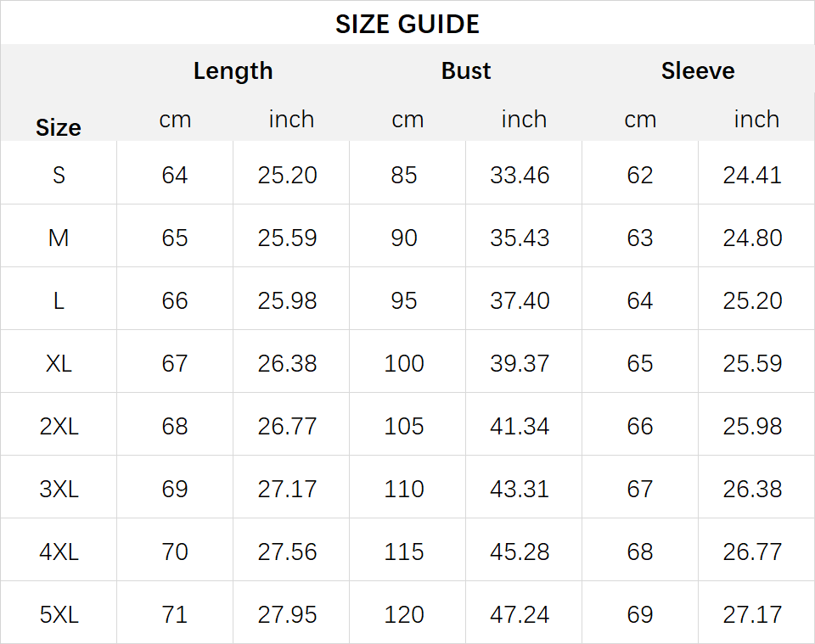Click the Size header label
The height and width of the screenshot is (644, 815).
pos(59,127)
